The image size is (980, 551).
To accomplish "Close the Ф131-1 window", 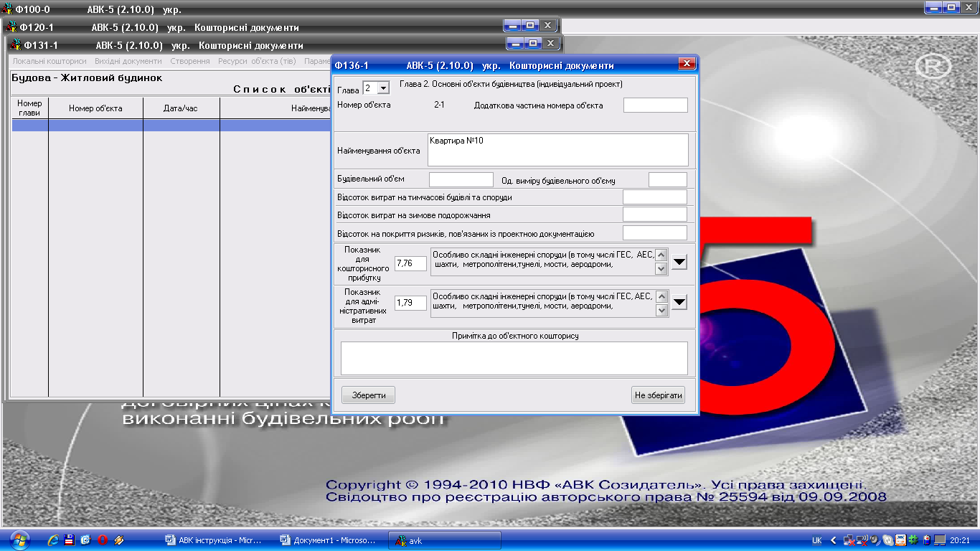I will tap(550, 44).
